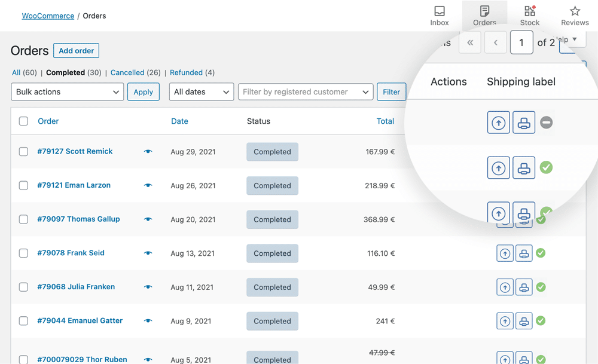The image size is (598, 364).
Task: Check the select-all checkbox in the table header
Action: 23,121
